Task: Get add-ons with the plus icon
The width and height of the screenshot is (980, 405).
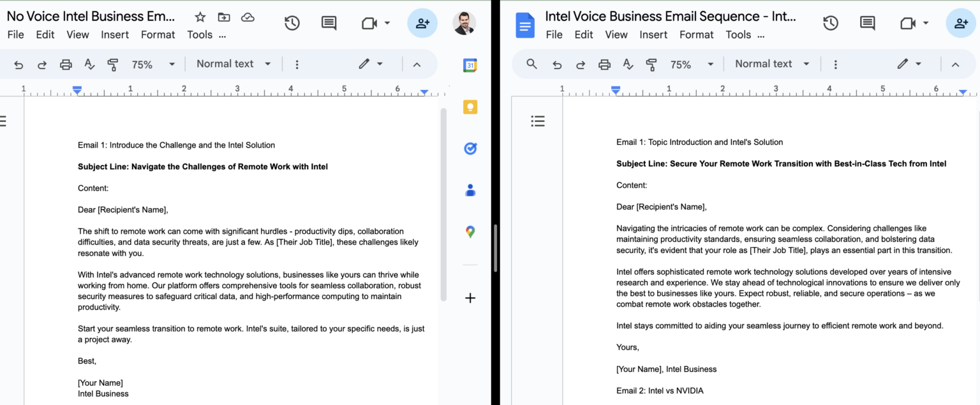Action: (470, 298)
